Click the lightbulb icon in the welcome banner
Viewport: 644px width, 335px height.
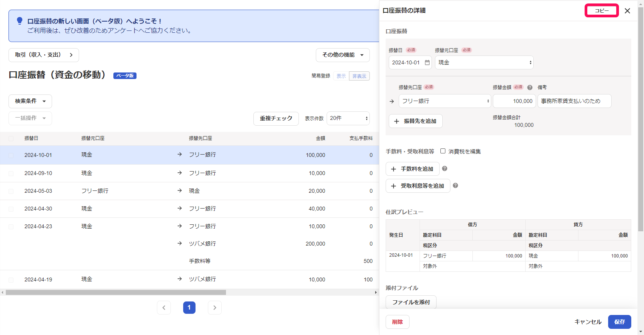coord(20,21)
